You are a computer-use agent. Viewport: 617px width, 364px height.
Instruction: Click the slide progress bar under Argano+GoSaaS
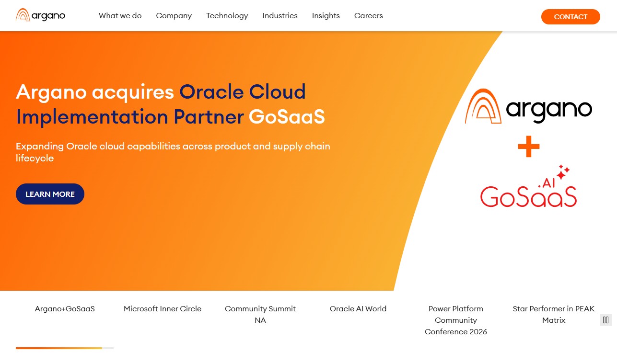pos(65,348)
